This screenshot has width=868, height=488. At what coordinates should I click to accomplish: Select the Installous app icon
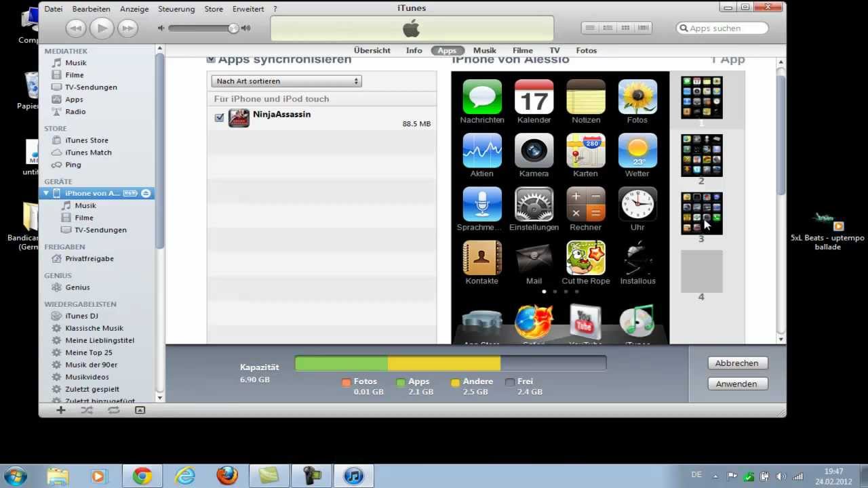pyautogui.click(x=637, y=258)
